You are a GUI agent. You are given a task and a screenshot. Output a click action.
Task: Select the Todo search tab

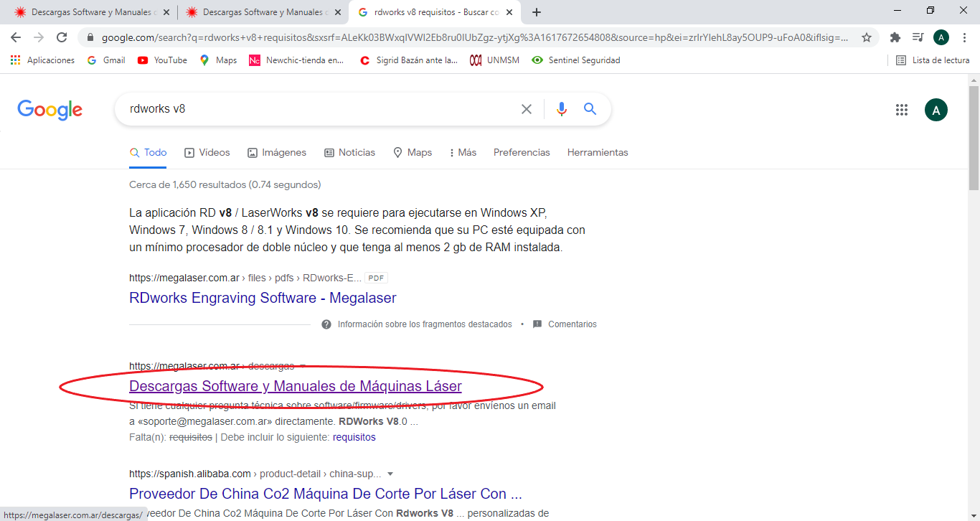point(148,152)
